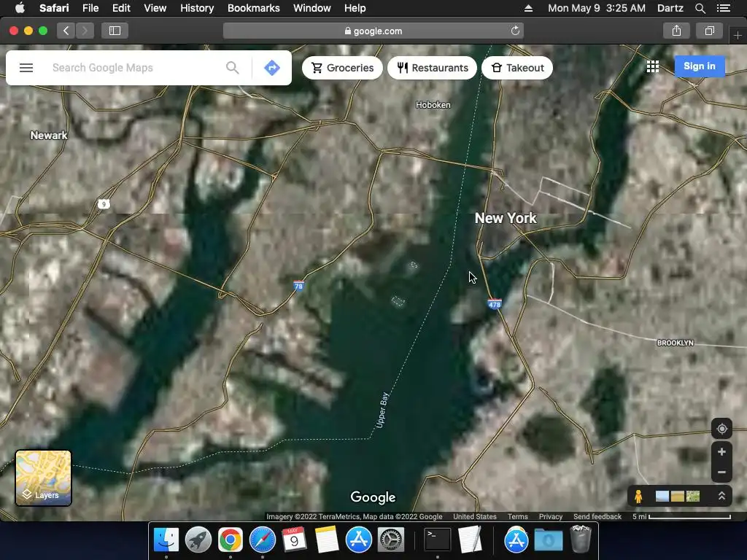747x560 pixels.
Task: Click the Interstate 78 shield
Action: (x=298, y=286)
